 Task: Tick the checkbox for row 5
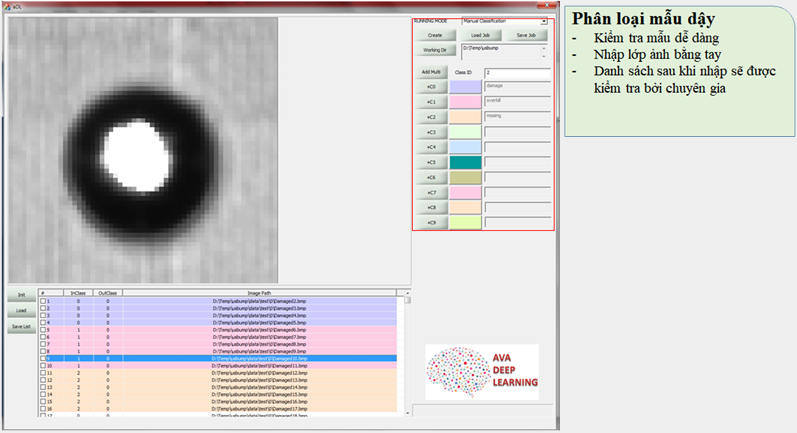pyautogui.click(x=43, y=329)
